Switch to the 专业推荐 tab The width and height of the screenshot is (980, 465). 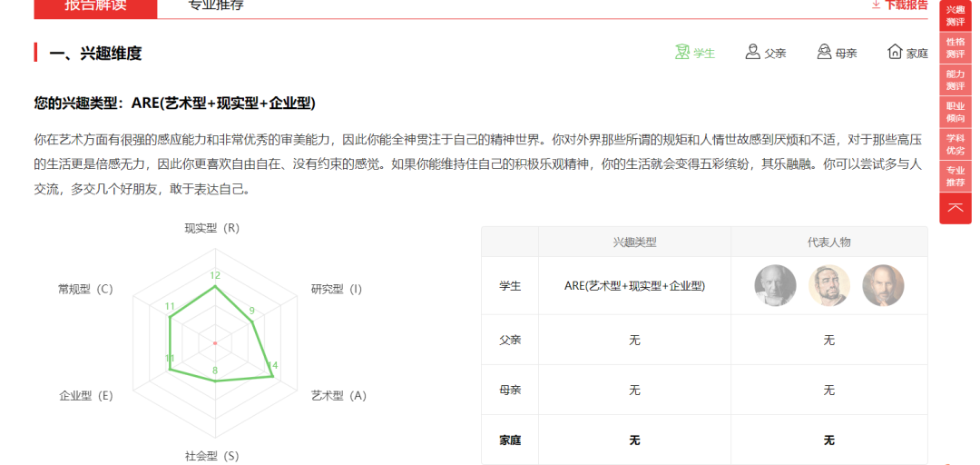coord(216,5)
